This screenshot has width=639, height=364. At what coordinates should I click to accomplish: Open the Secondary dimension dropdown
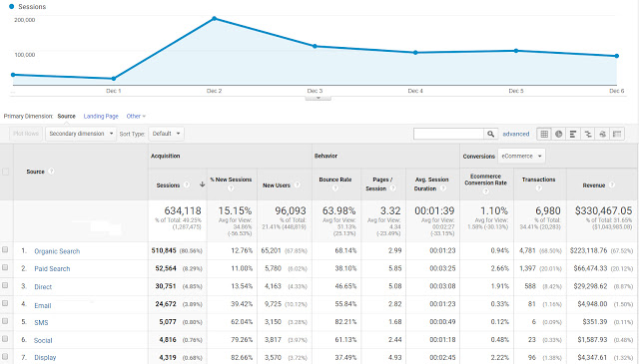(81, 134)
